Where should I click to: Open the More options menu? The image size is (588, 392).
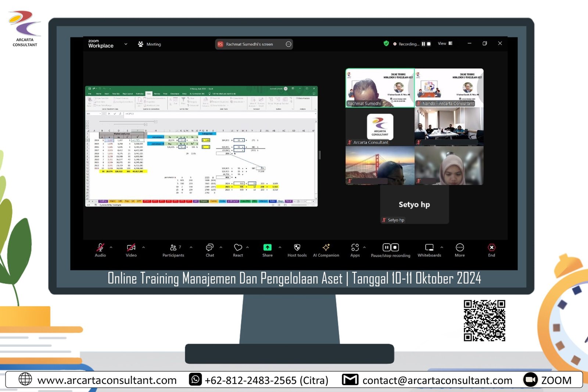(x=459, y=248)
